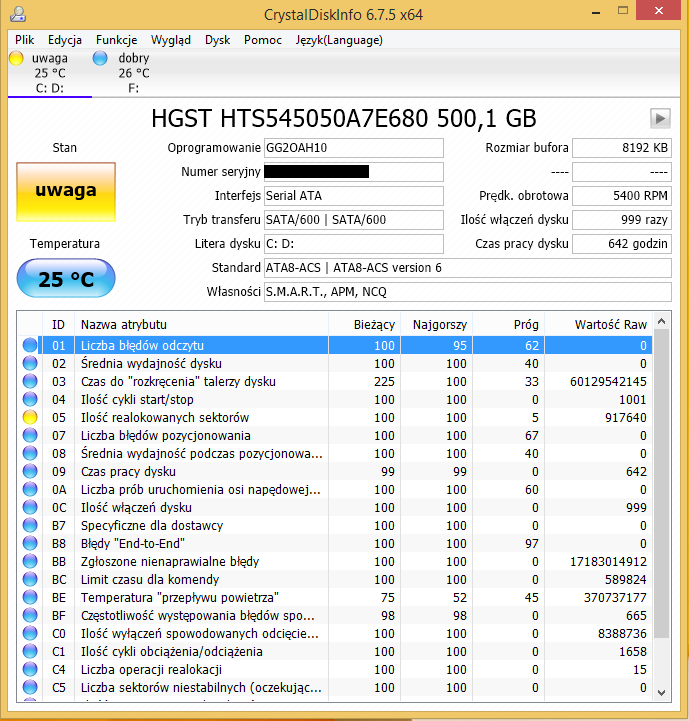Click the Próg column header
The image size is (689, 721).
pos(509,325)
